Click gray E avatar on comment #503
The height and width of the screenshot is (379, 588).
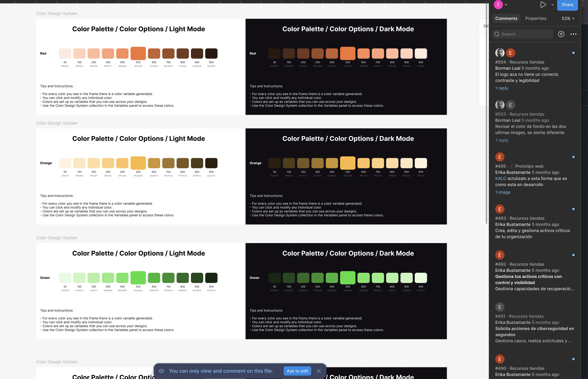(510, 105)
